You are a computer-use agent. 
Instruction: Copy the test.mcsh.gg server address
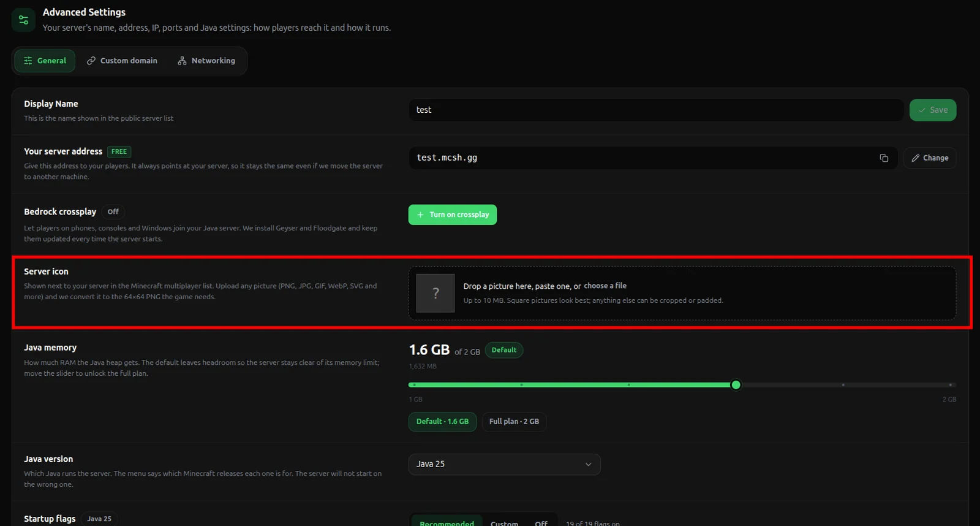coord(884,158)
